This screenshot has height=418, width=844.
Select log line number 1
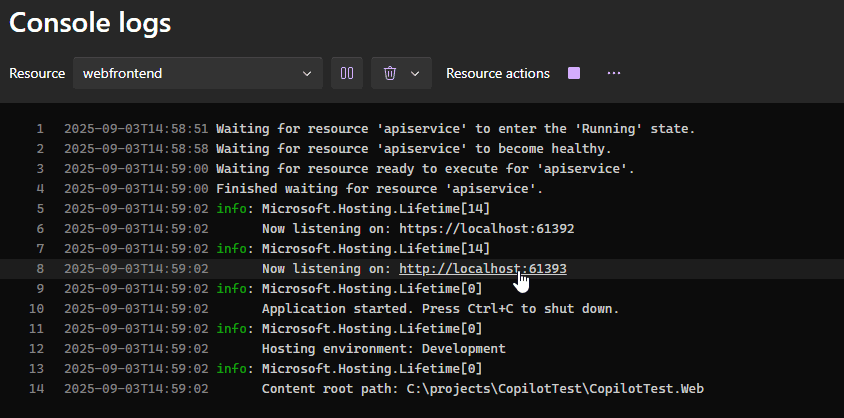pos(39,129)
